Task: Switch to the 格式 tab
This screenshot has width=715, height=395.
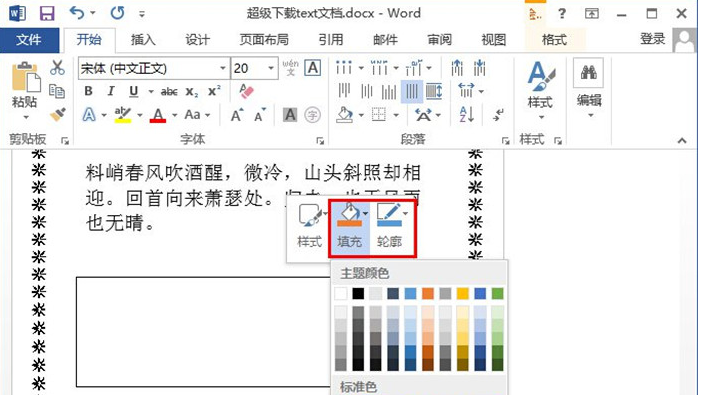Action: (554, 40)
